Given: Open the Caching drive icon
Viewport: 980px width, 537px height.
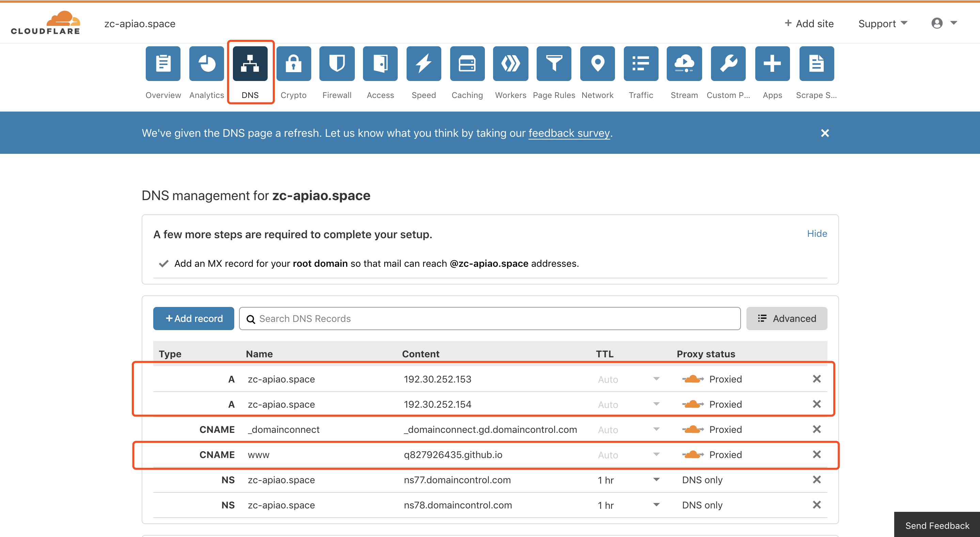Looking at the screenshot, I should [x=467, y=64].
